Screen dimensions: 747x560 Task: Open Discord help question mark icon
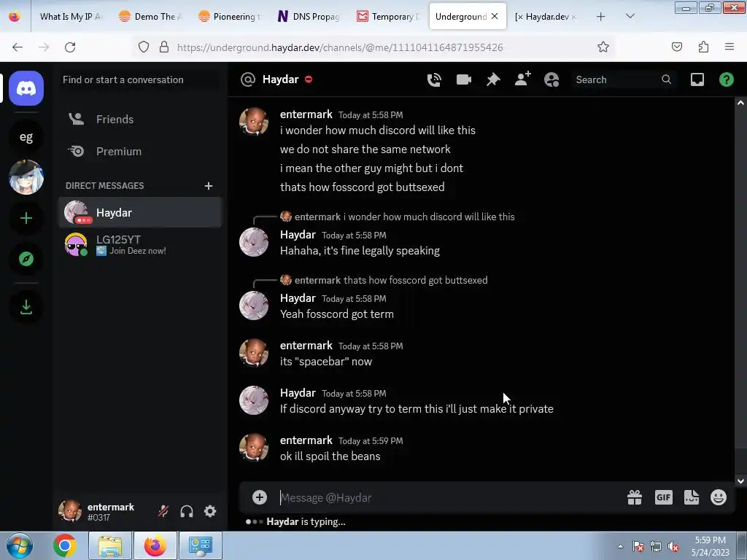pyautogui.click(x=726, y=79)
